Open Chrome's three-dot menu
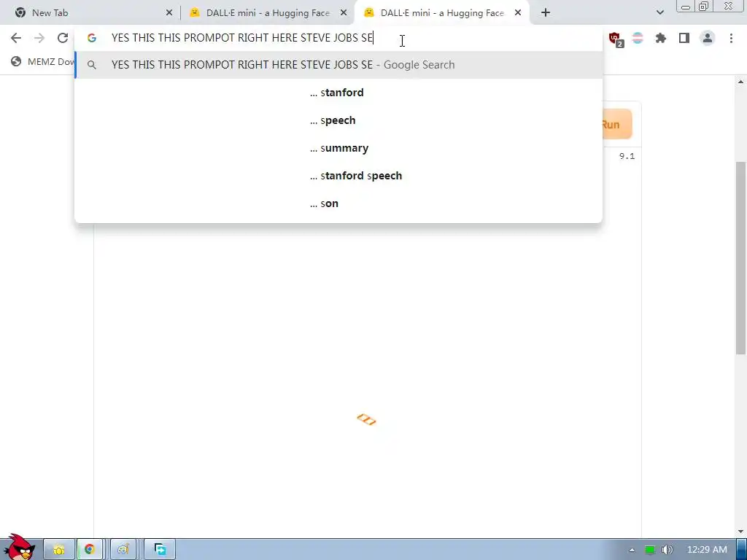Viewport: 747px width, 560px height. click(x=731, y=38)
